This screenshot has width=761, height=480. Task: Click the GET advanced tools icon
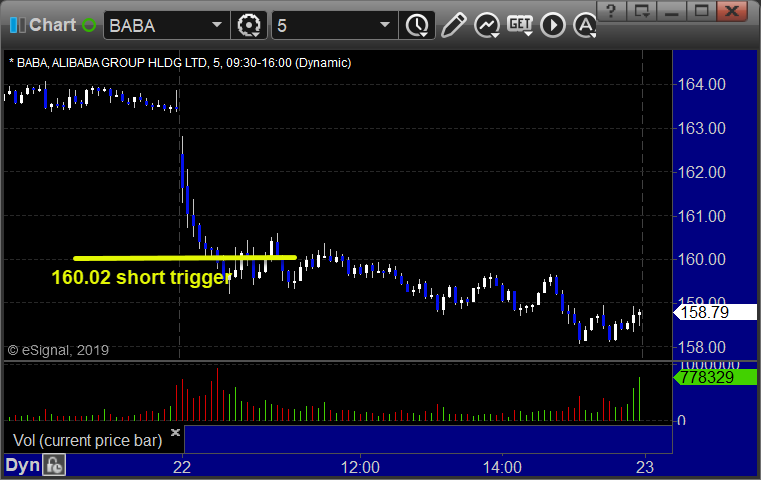520,25
